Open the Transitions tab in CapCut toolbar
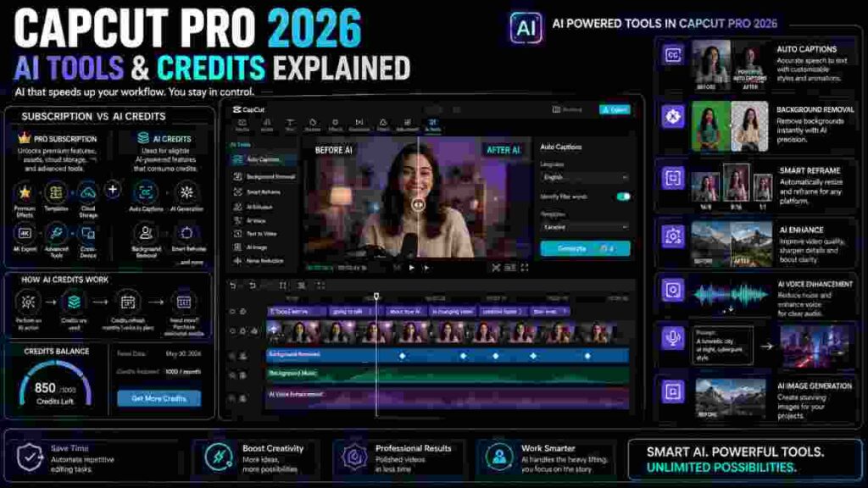868x488 pixels. (x=359, y=125)
